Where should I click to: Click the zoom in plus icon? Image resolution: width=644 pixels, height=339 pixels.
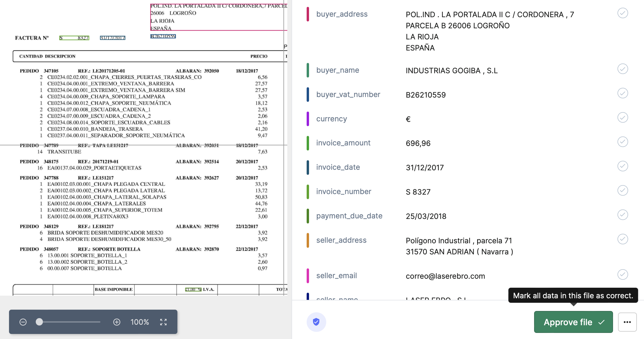point(117,322)
